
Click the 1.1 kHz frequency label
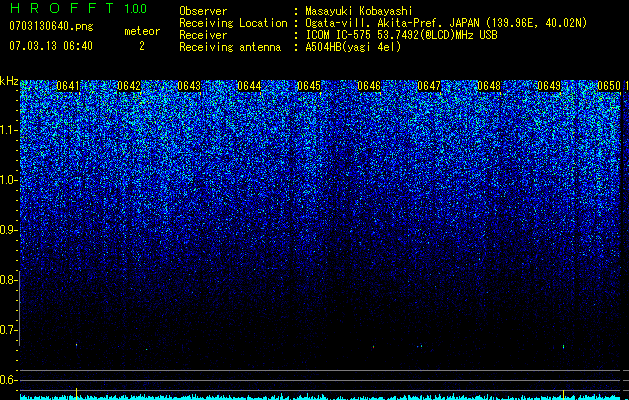pos(8,130)
